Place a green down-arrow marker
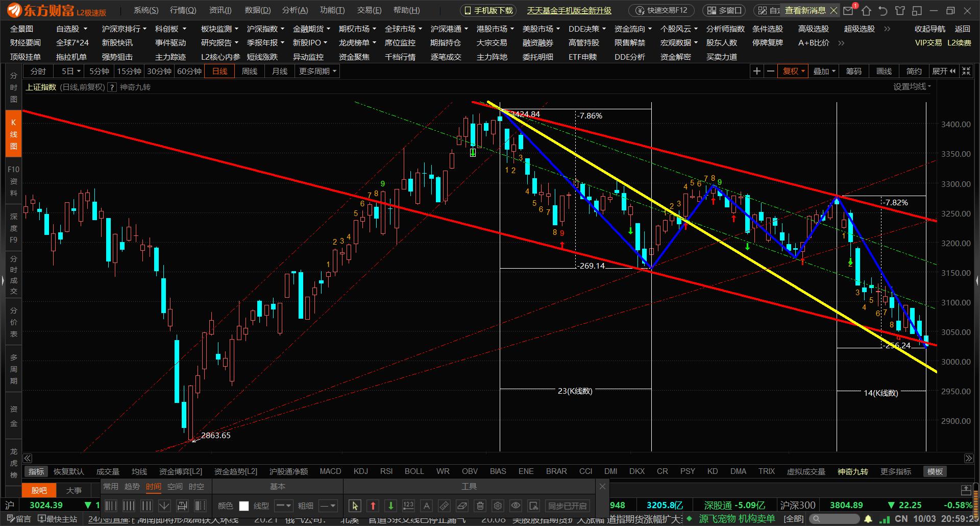 [391, 506]
